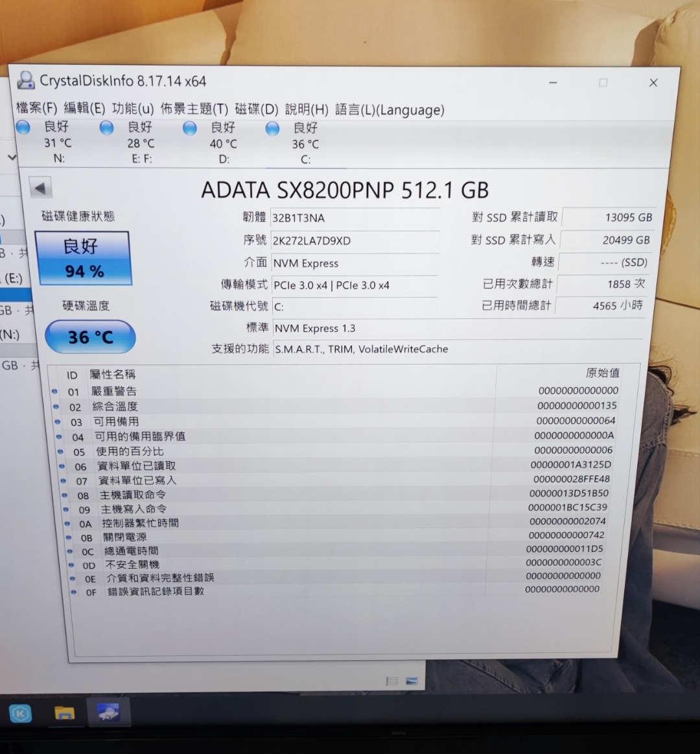The width and height of the screenshot is (700, 754).
Task: Click raw value 00000000000135
Action: coord(577,405)
